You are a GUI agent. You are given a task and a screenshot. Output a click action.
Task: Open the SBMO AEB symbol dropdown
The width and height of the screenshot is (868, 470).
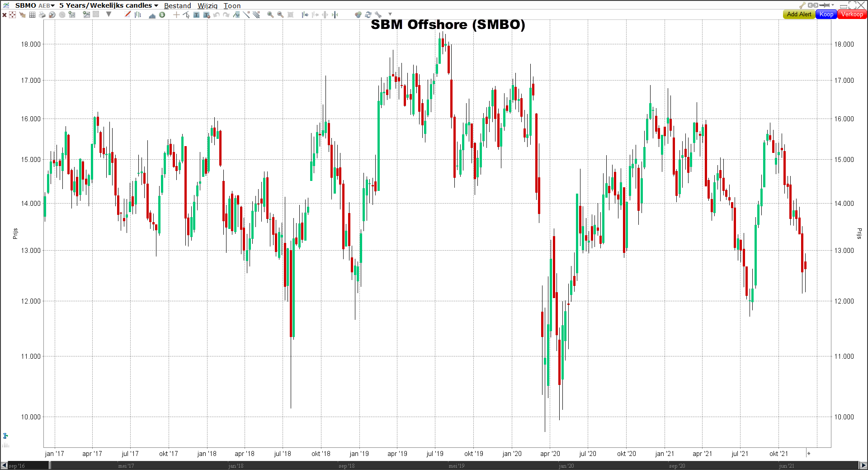tap(35, 5)
